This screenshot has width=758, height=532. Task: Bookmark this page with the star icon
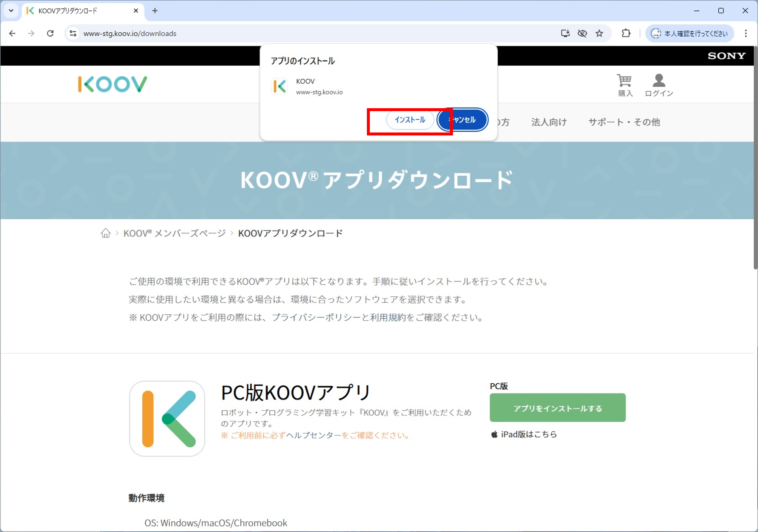tap(599, 34)
